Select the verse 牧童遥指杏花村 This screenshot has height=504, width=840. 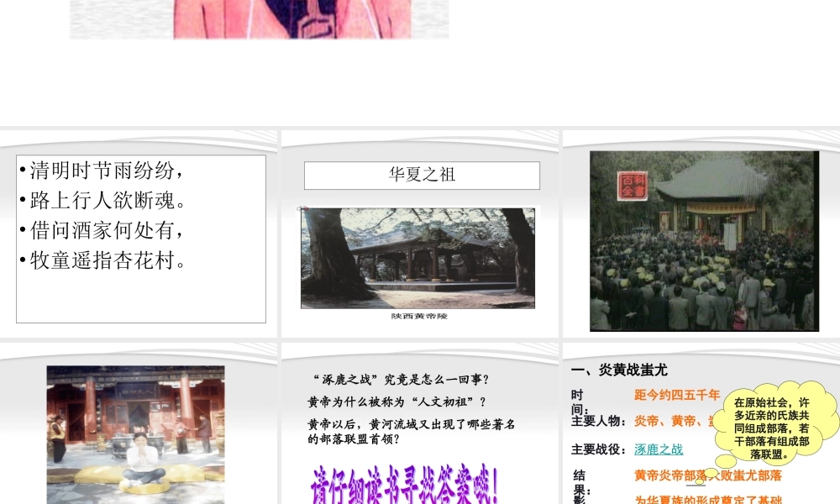(x=108, y=261)
